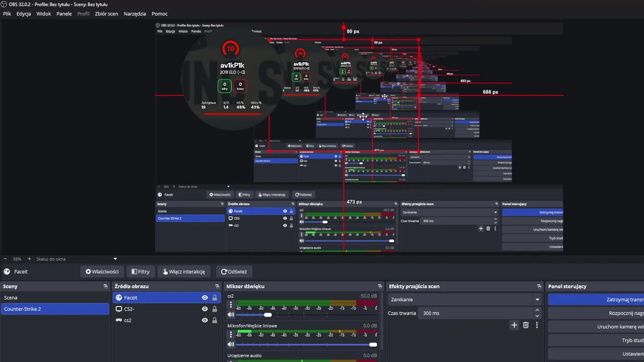The height and width of the screenshot is (362, 644).
Task: Click the OBS logo in title bar
Action: pyautogui.click(x=4, y=4)
